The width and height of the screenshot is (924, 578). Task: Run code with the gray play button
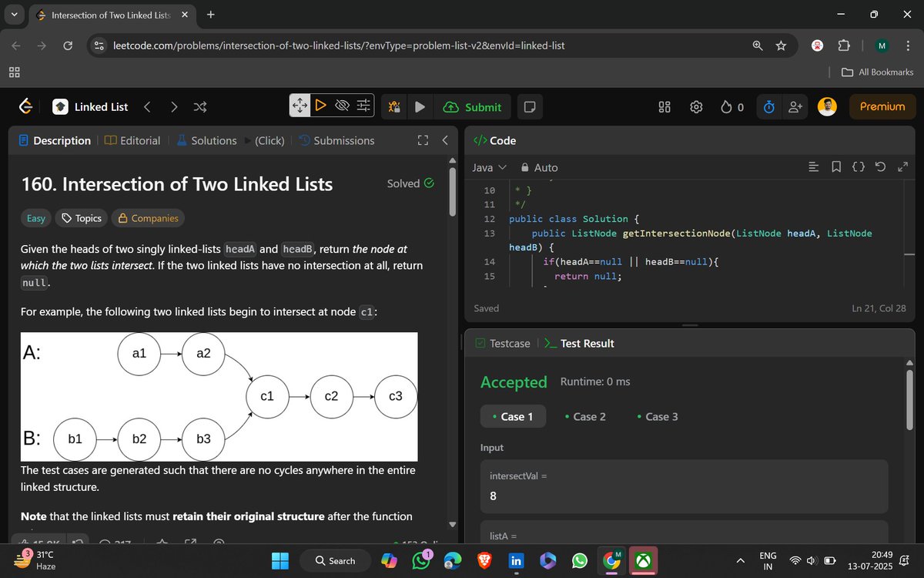420,107
